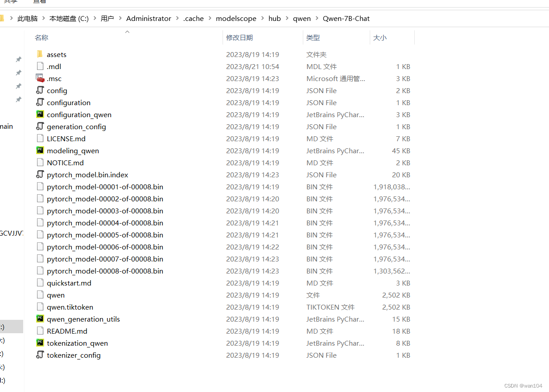Select file pytorch_model-00004-of-00008.bin

105,223
